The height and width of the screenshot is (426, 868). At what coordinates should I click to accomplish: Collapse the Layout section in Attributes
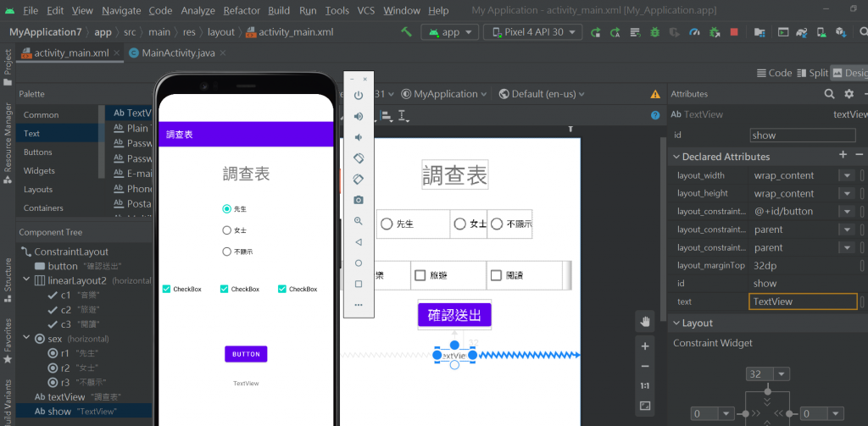676,323
